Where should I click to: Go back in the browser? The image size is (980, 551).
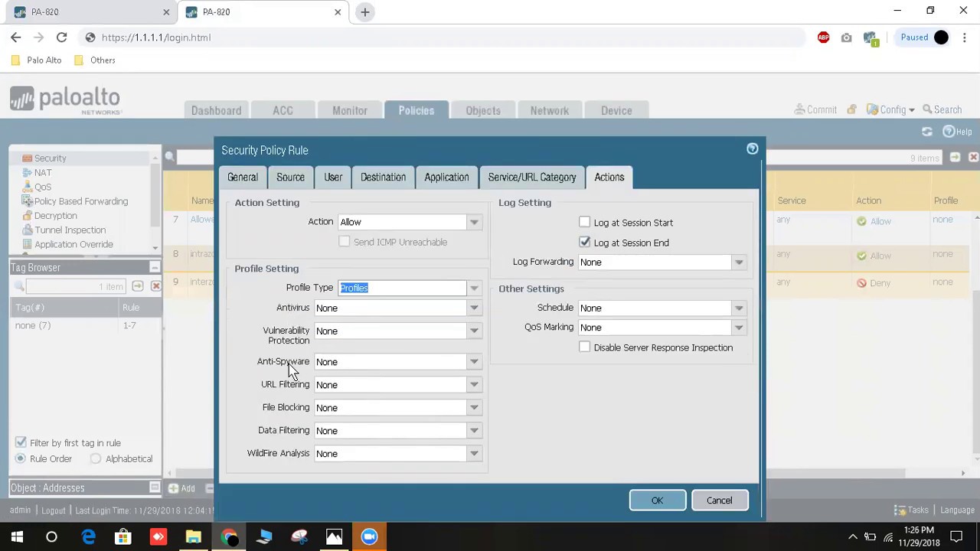(16, 37)
